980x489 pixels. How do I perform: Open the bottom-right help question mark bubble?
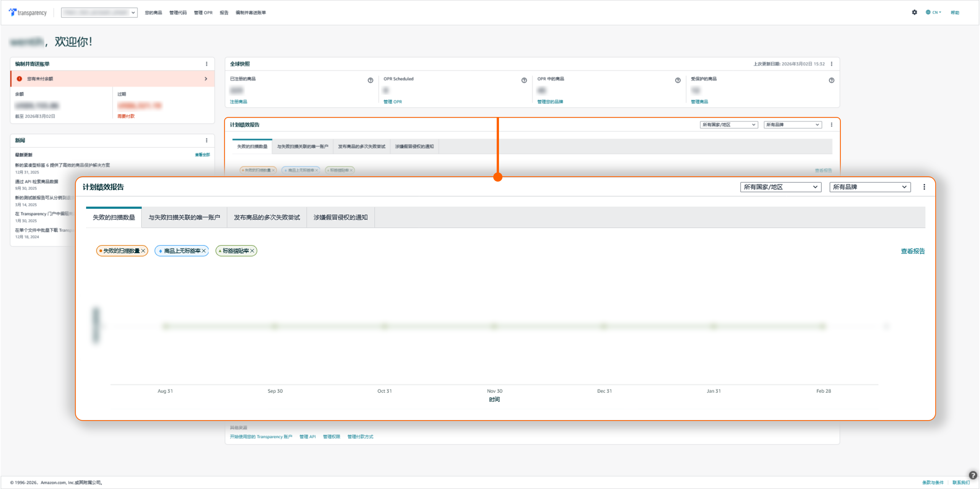pos(973,475)
